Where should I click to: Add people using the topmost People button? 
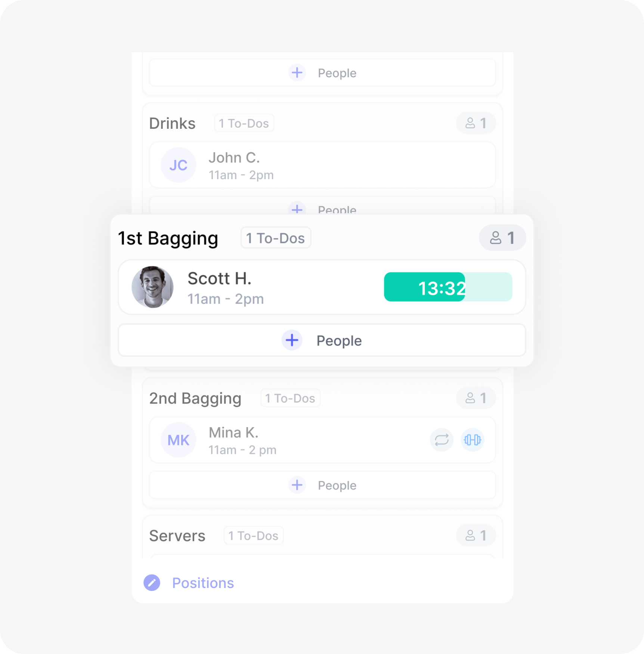click(322, 72)
